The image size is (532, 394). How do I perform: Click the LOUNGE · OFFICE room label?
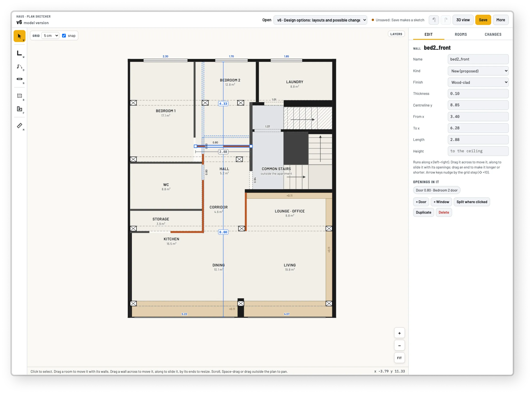click(x=290, y=211)
